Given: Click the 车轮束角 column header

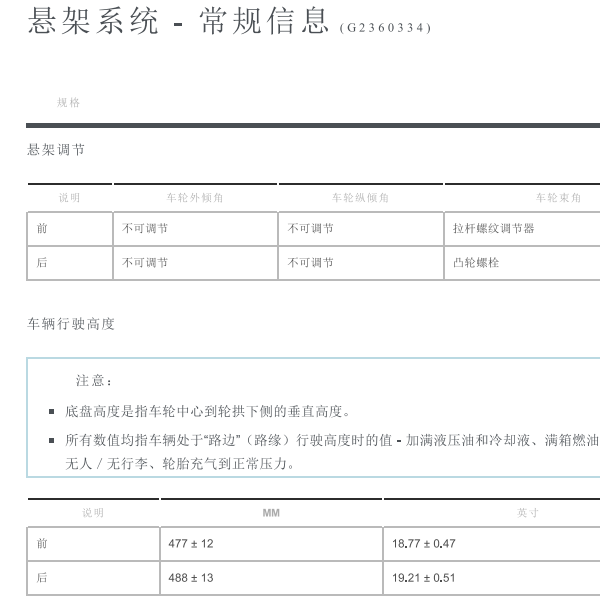Looking at the screenshot, I should coord(558,198).
